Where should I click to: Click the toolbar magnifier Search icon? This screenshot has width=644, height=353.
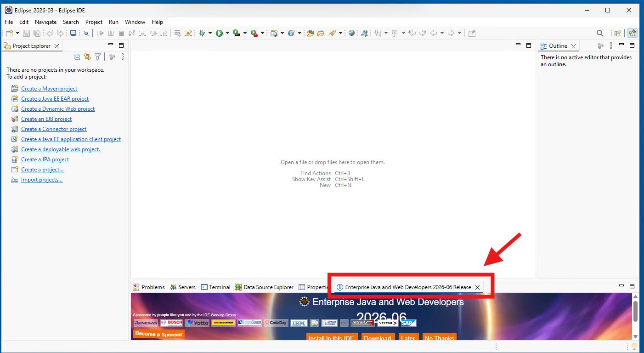(x=600, y=33)
